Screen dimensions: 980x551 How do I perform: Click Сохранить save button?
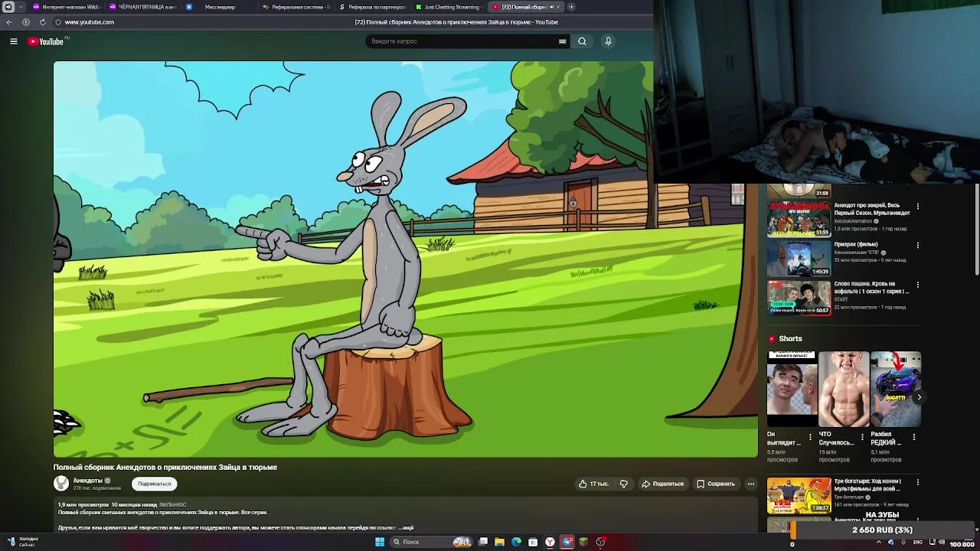pos(716,484)
